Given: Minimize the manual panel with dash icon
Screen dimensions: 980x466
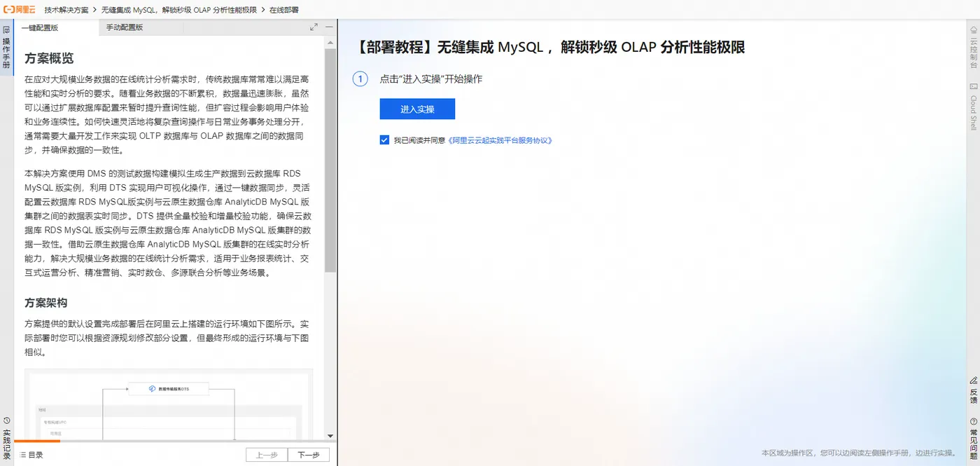Looking at the screenshot, I should (329, 27).
